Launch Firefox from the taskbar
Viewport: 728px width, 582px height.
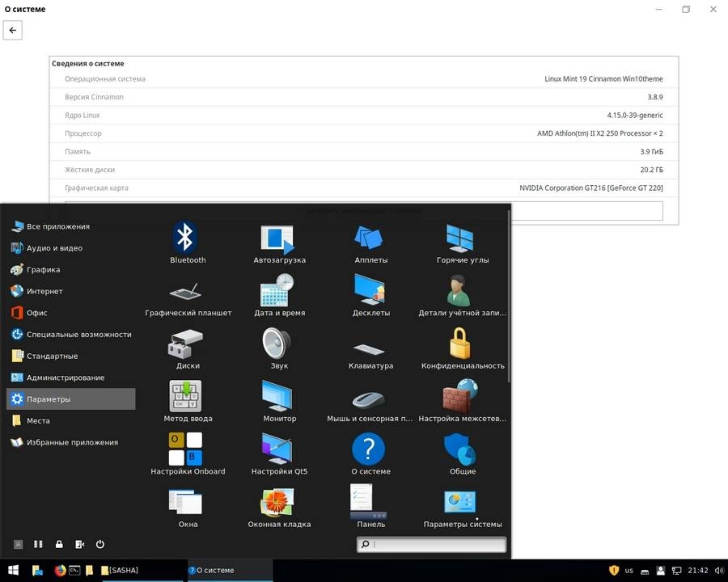click(x=60, y=570)
